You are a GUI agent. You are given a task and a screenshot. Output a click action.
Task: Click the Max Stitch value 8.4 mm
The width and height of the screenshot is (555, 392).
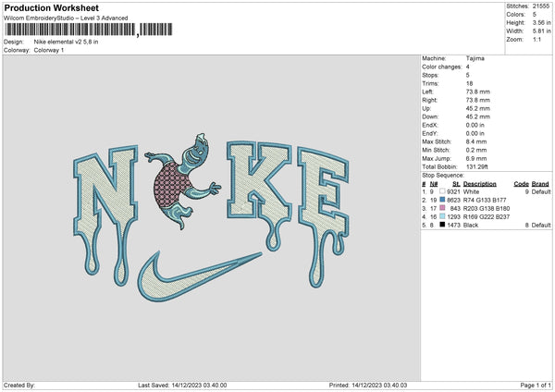pyautogui.click(x=476, y=141)
